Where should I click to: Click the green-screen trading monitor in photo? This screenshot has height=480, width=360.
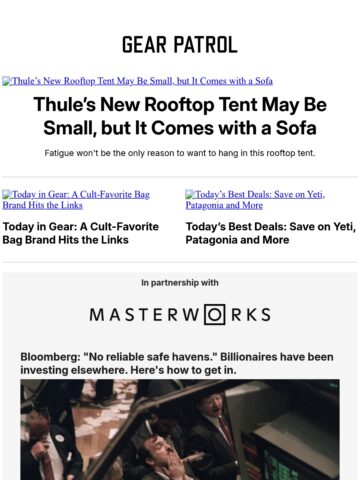(x=277, y=462)
